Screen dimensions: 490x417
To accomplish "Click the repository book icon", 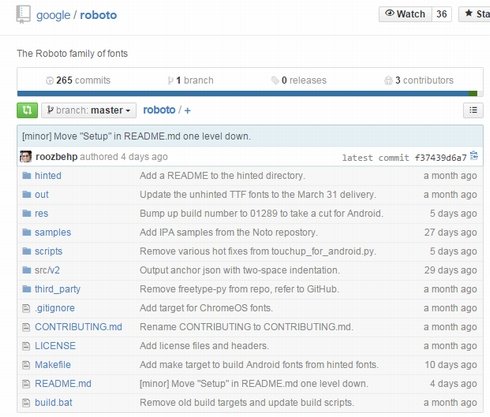I will [23, 15].
